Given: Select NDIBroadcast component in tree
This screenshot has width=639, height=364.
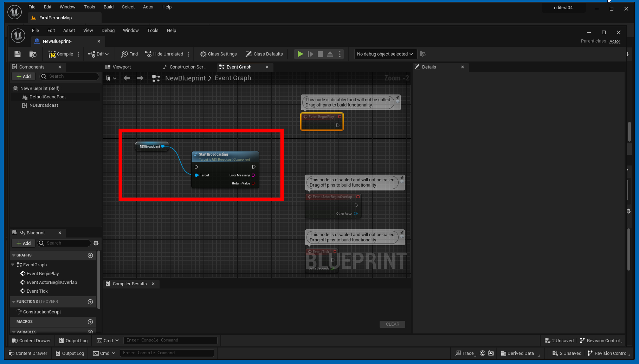Looking at the screenshot, I should point(44,105).
